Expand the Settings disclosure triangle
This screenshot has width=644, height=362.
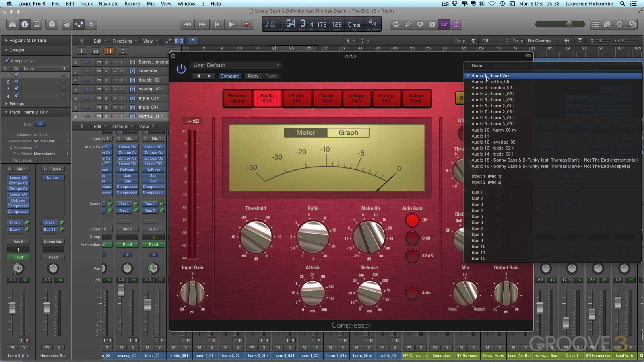(x=6, y=103)
